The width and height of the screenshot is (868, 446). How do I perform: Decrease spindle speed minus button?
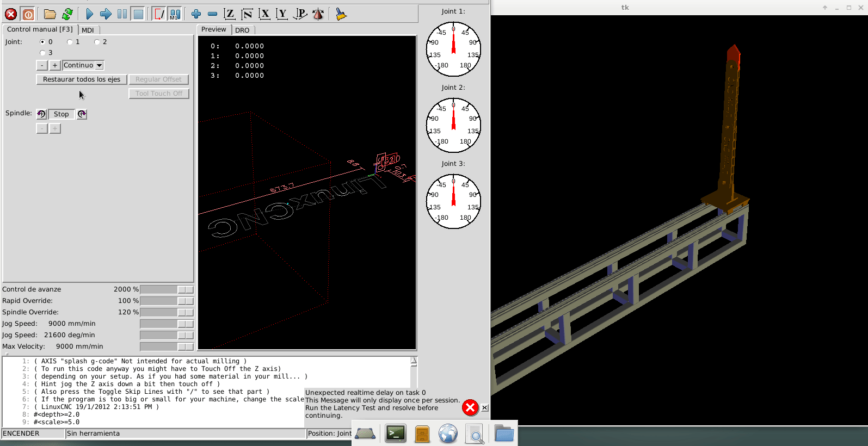pos(42,128)
